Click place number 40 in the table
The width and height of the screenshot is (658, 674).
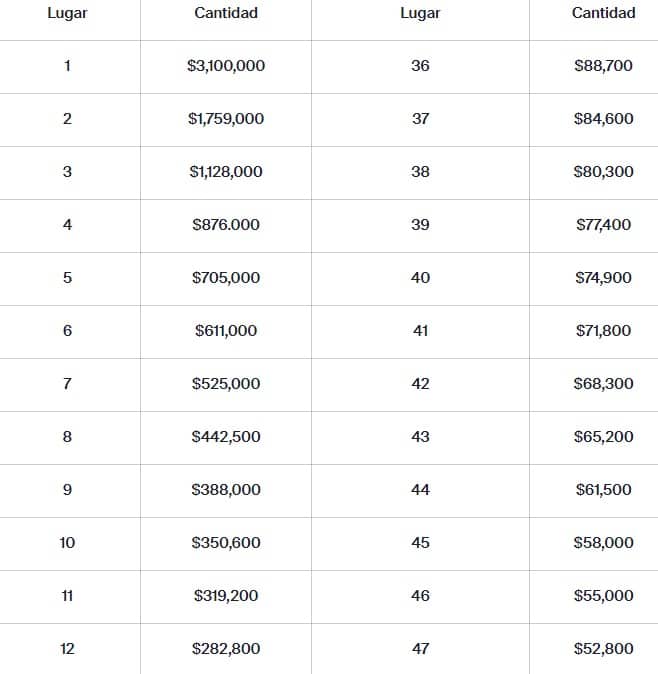(420, 278)
